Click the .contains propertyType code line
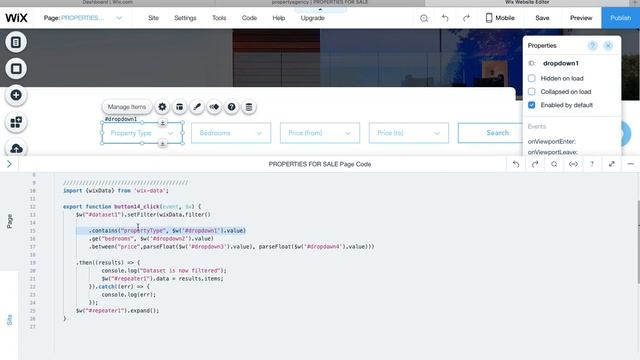This screenshot has width=640, height=360. (x=167, y=231)
